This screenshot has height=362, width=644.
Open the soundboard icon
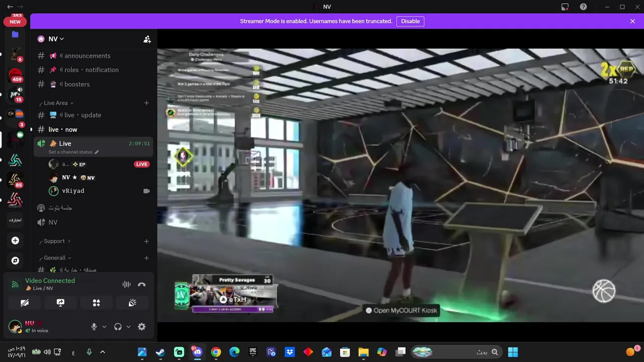[x=132, y=303]
